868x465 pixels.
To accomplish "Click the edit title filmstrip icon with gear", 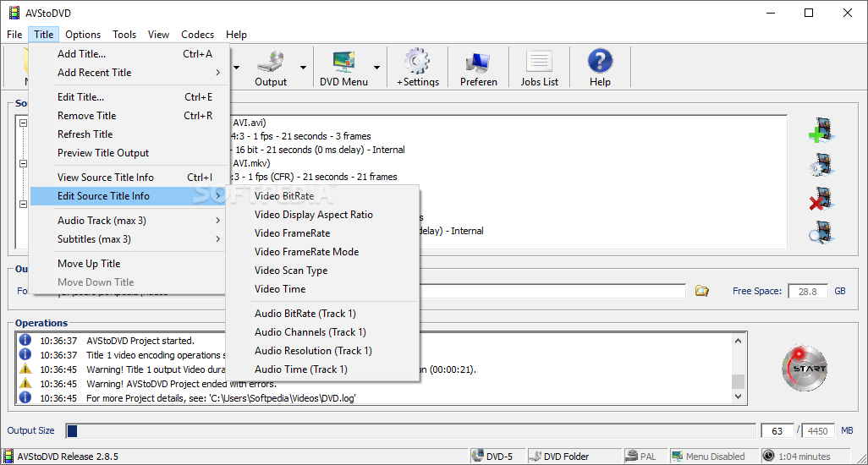I will (821, 165).
